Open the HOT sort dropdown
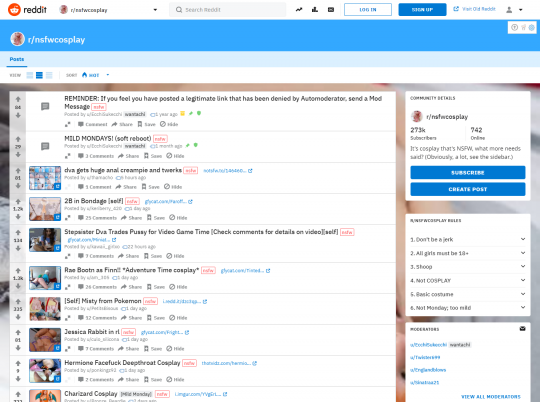 tap(95, 75)
